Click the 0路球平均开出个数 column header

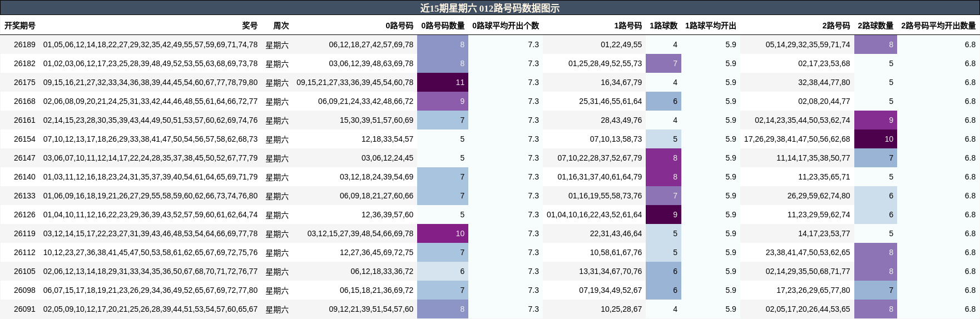(506, 26)
